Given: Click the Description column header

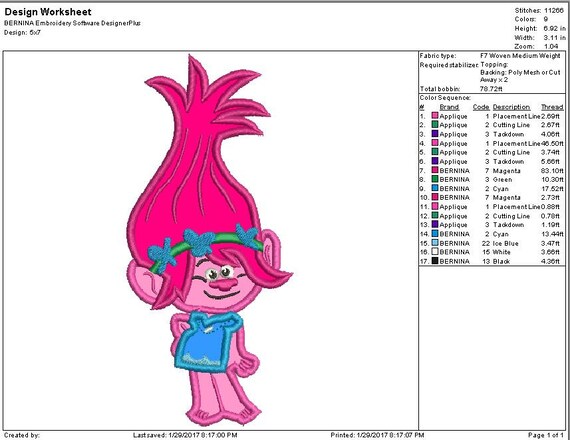Looking at the screenshot, I should (x=511, y=107).
